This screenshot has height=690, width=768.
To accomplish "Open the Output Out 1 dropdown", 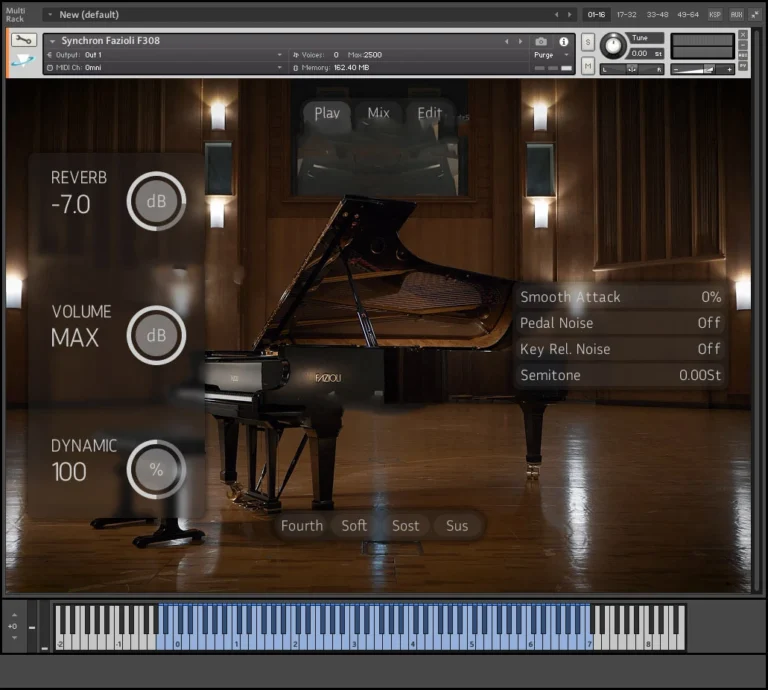I will (164, 55).
